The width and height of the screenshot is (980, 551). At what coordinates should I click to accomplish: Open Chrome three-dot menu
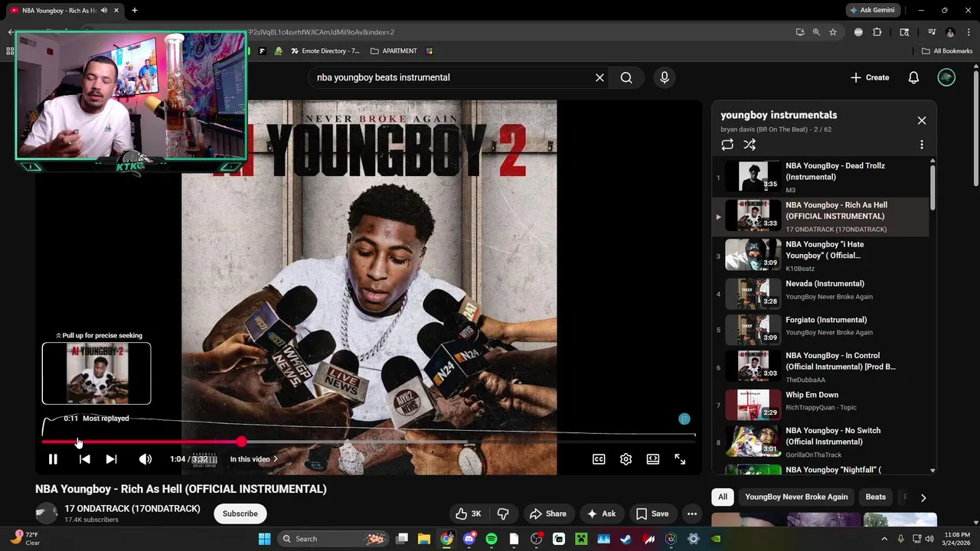(x=969, y=32)
